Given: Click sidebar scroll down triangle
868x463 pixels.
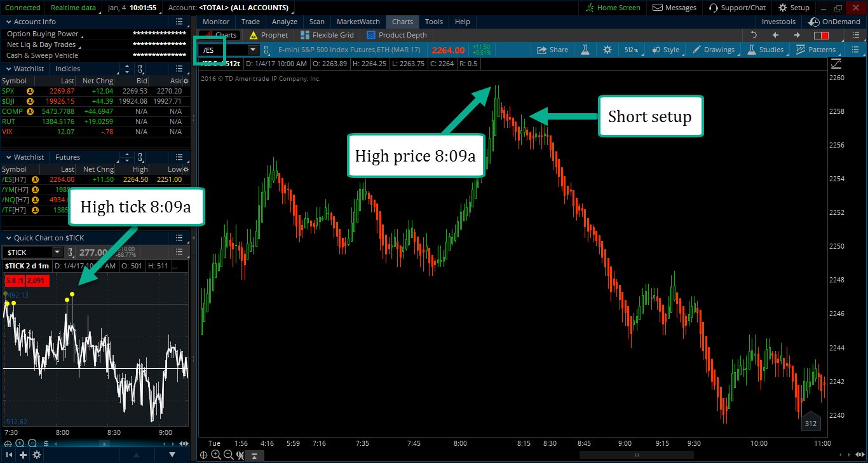Looking at the screenshot, I should click(172, 455).
